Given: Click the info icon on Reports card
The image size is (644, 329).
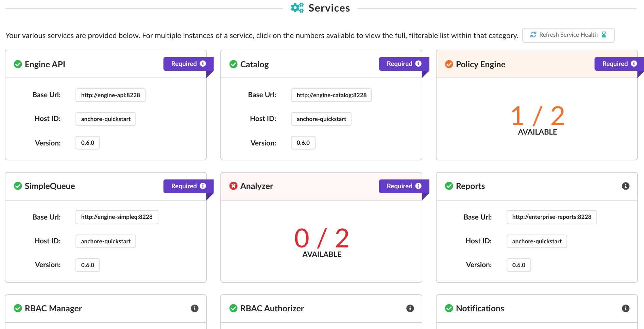Looking at the screenshot, I should click(x=625, y=186).
